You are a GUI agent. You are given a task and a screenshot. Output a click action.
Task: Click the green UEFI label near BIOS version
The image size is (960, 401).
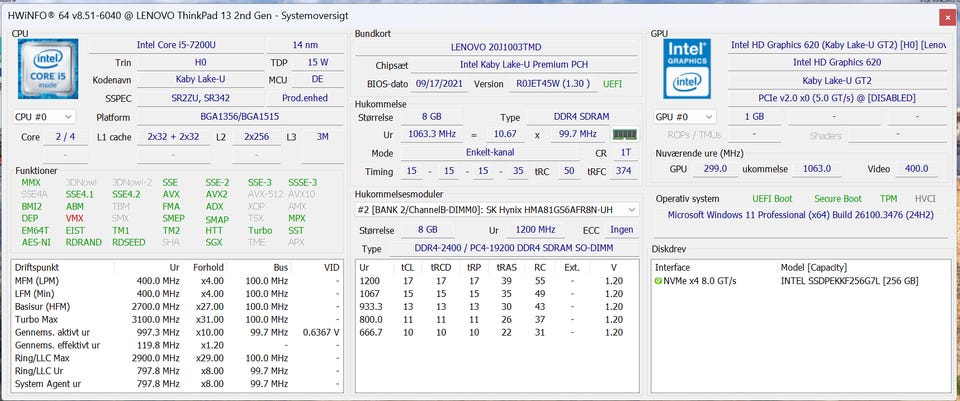pyautogui.click(x=615, y=84)
